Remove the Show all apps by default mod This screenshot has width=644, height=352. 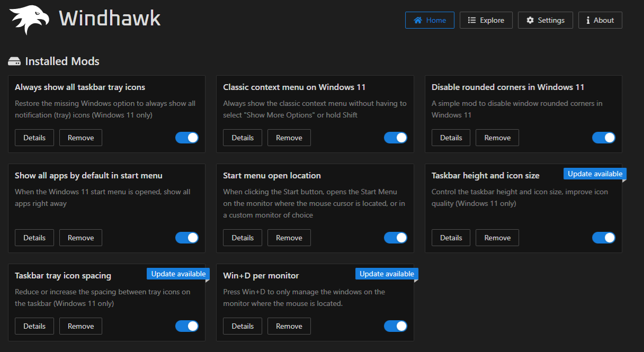pyautogui.click(x=80, y=238)
